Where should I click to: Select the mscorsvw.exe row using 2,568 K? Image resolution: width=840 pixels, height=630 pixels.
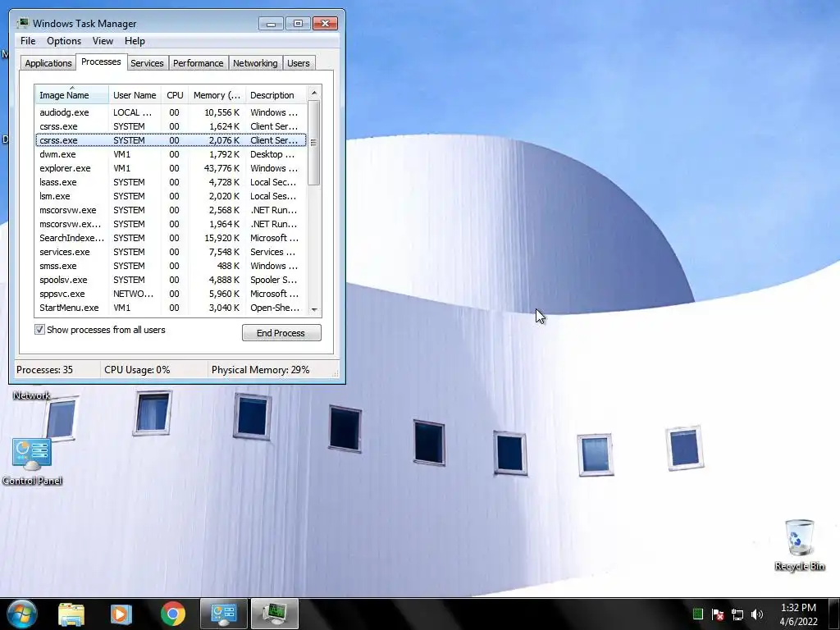171,210
